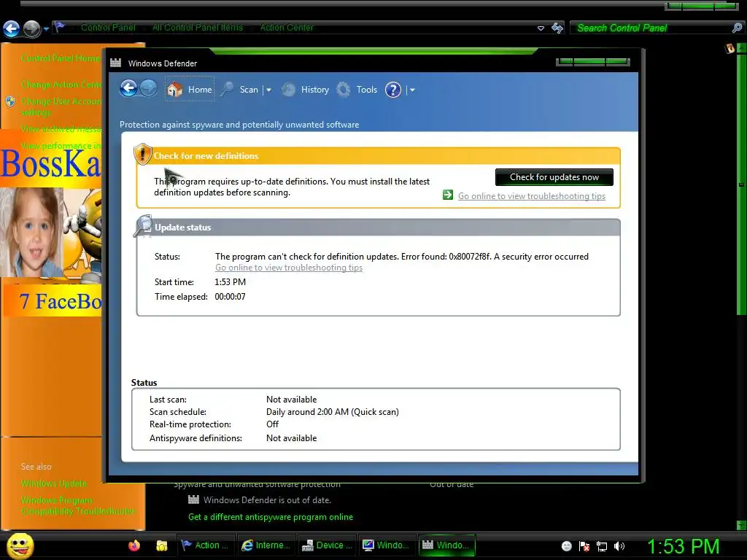Select Action Center breadcrumb in address bar
The width and height of the screenshot is (747, 560).
point(287,28)
